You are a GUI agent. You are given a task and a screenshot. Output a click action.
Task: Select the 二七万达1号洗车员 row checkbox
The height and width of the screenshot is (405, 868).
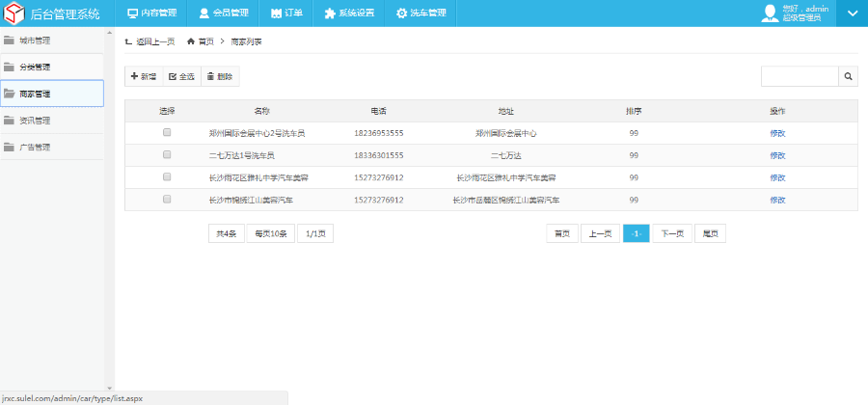click(x=167, y=154)
